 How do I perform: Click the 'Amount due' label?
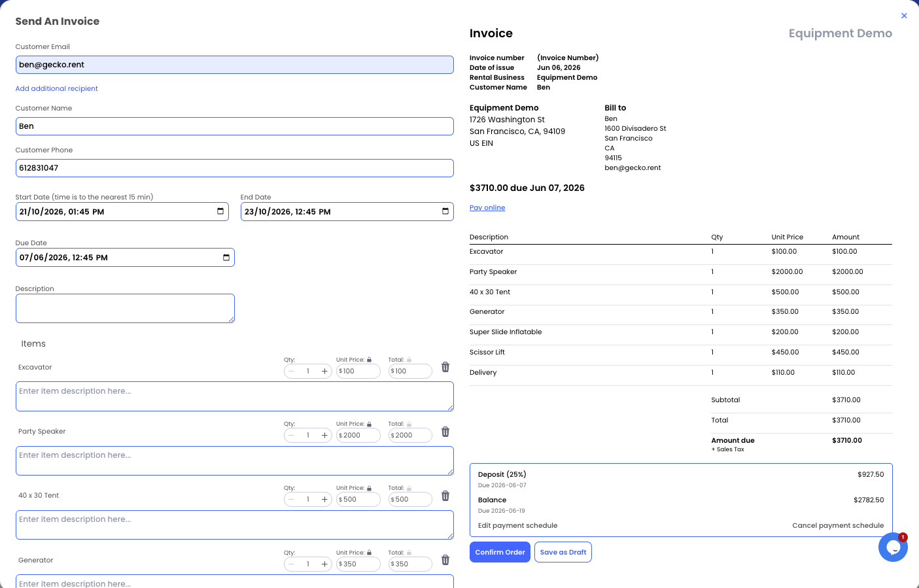[x=733, y=440]
